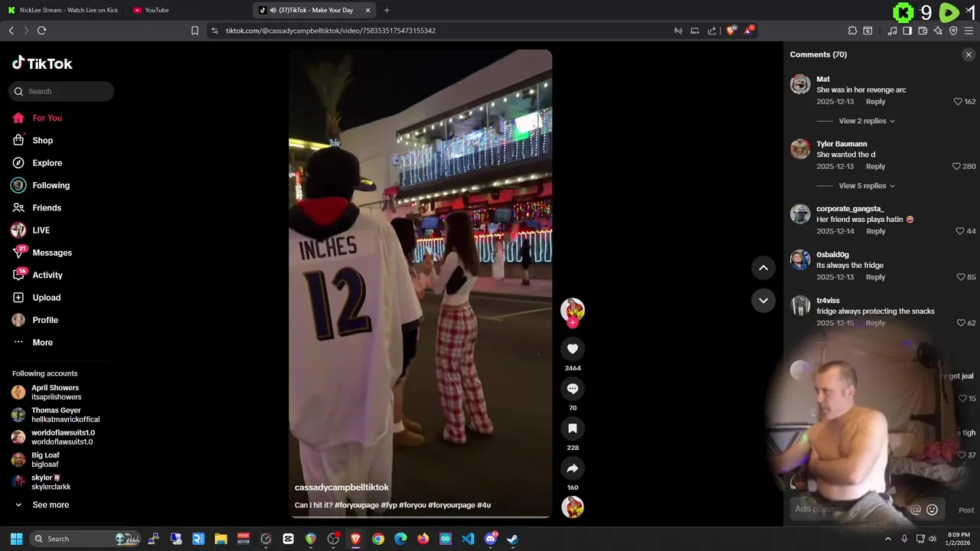Open the Brave Leo AI star icon
The image size is (980, 551).
click(x=938, y=31)
